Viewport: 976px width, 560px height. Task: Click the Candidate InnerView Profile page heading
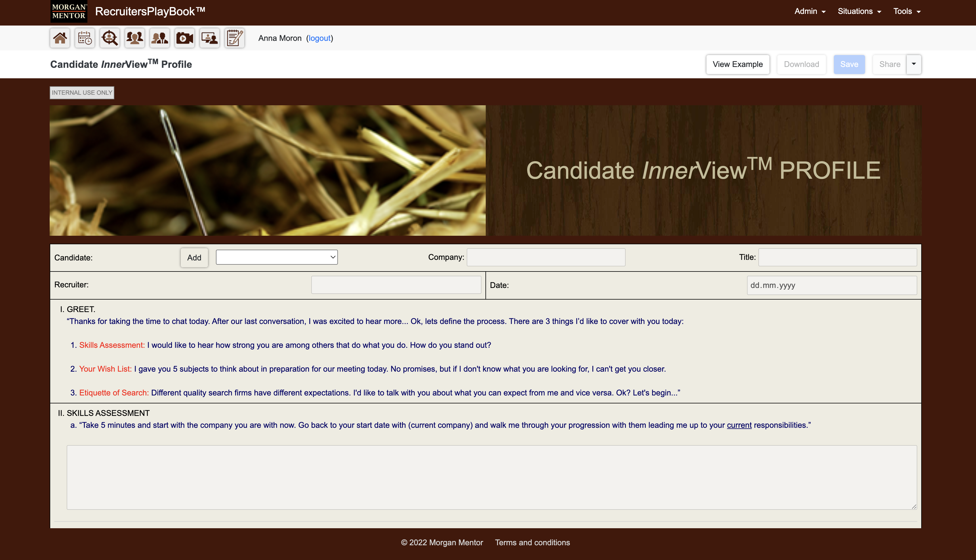pyautogui.click(x=121, y=64)
